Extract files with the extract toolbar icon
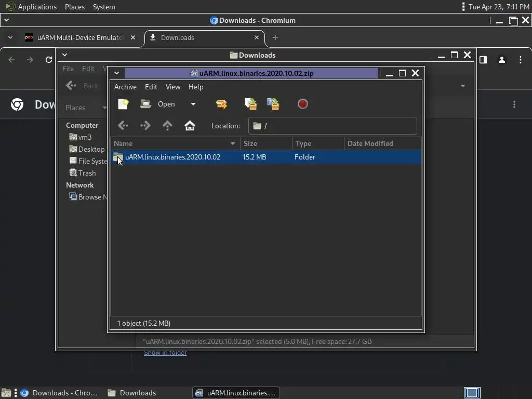532x399 pixels. point(221,104)
